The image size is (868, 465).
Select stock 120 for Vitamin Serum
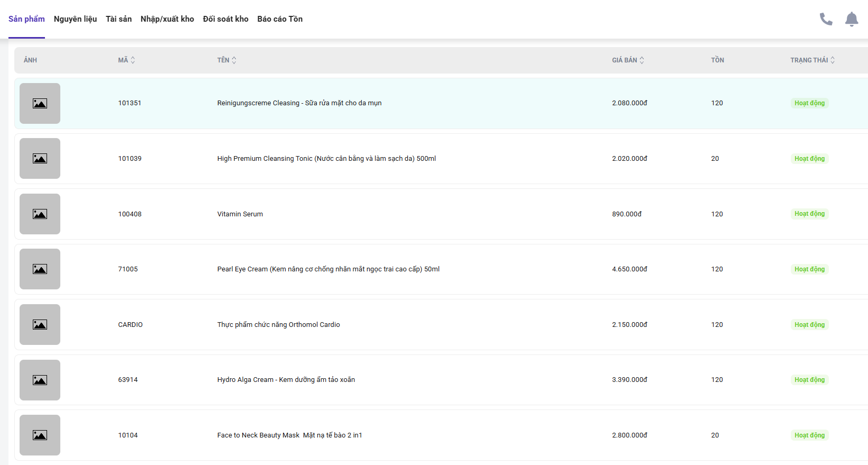pyautogui.click(x=717, y=214)
